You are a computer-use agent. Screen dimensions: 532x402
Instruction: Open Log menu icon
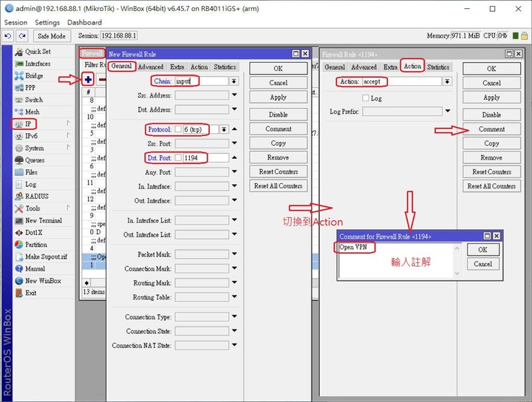[18, 184]
